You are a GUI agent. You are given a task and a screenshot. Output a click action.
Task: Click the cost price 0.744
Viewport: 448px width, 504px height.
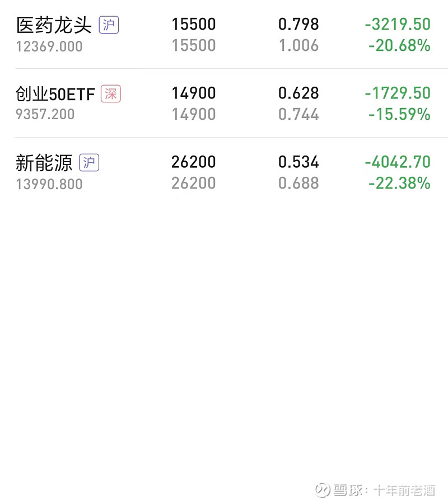[298, 115]
